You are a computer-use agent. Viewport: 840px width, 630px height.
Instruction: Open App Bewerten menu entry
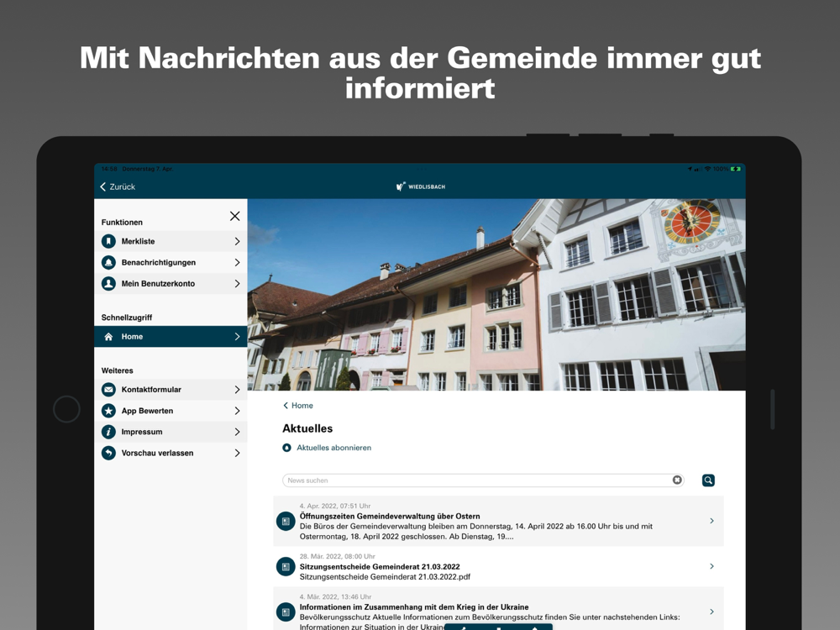tap(171, 411)
